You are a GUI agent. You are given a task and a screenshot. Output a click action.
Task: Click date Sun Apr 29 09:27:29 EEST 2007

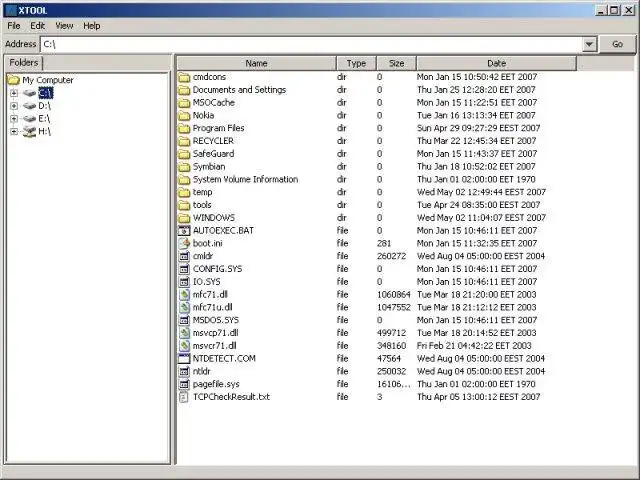coord(478,128)
